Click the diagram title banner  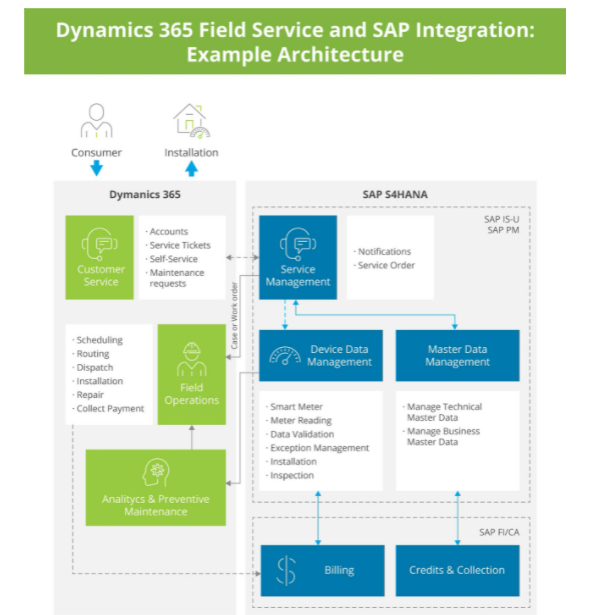295,41
